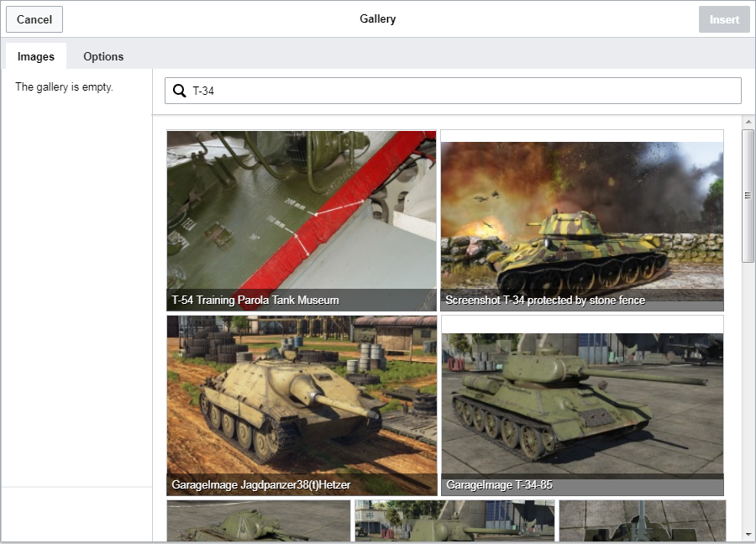Click scrollbar up arrow

(x=748, y=122)
